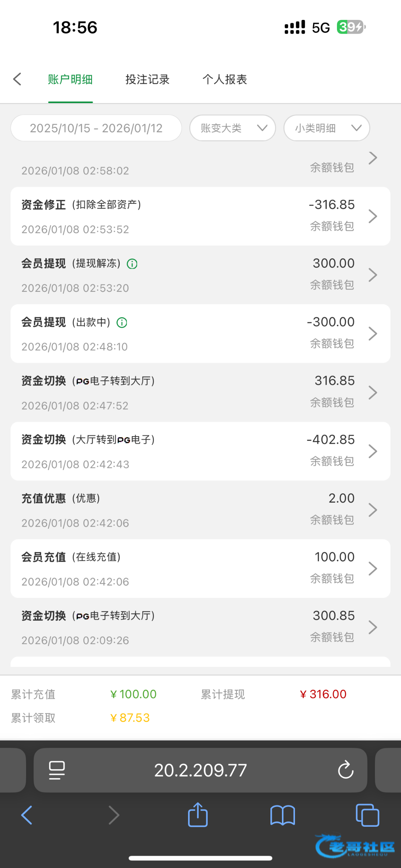Reload the page in Safari
The image size is (401, 868).
click(x=345, y=770)
